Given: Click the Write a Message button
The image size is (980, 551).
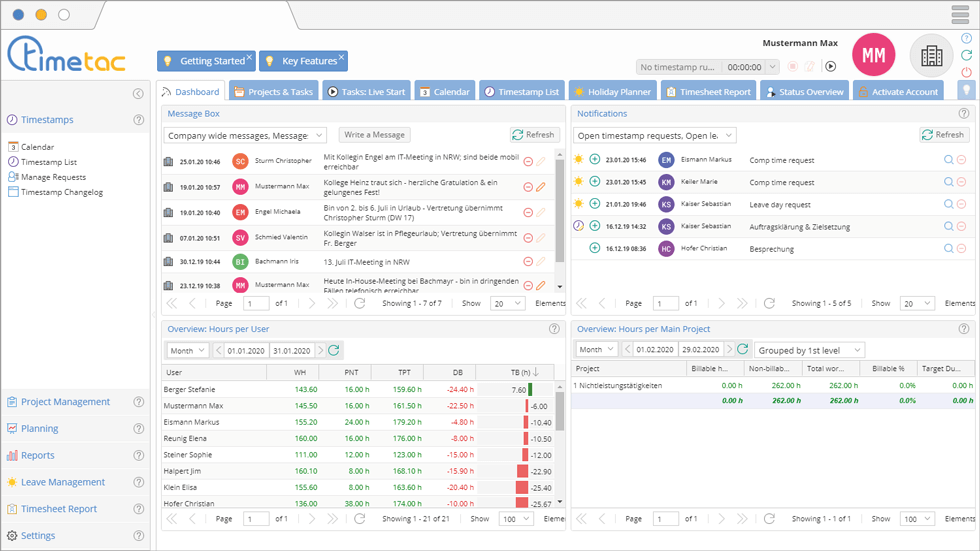Looking at the screenshot, I should coord(373,135).
